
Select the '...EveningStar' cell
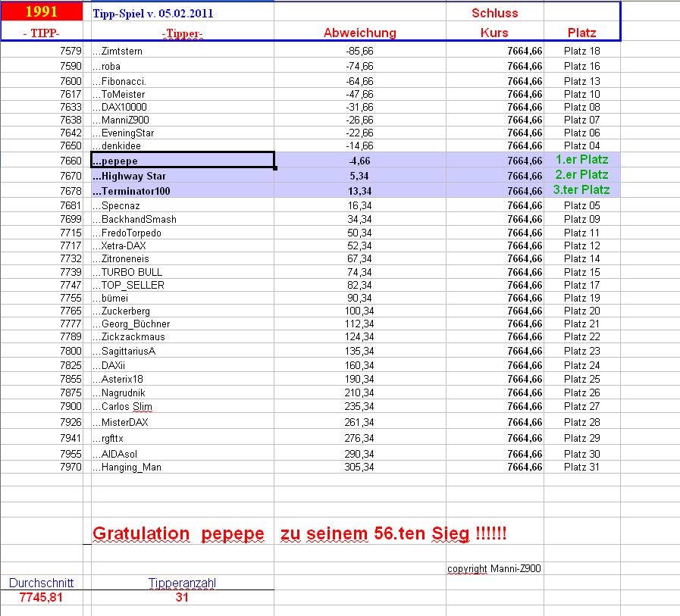pyautogui.click(x=183, y=133)
